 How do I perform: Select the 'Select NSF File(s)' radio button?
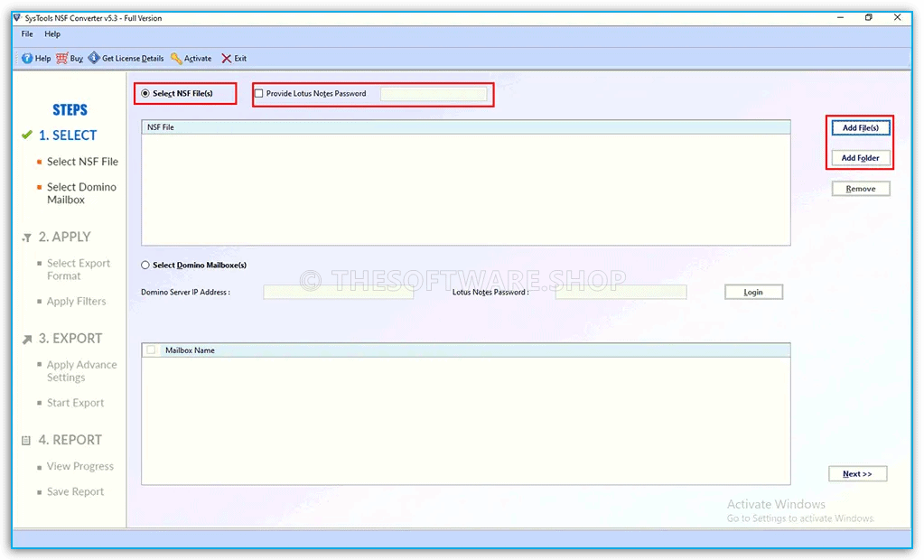(x=145, y=93)
